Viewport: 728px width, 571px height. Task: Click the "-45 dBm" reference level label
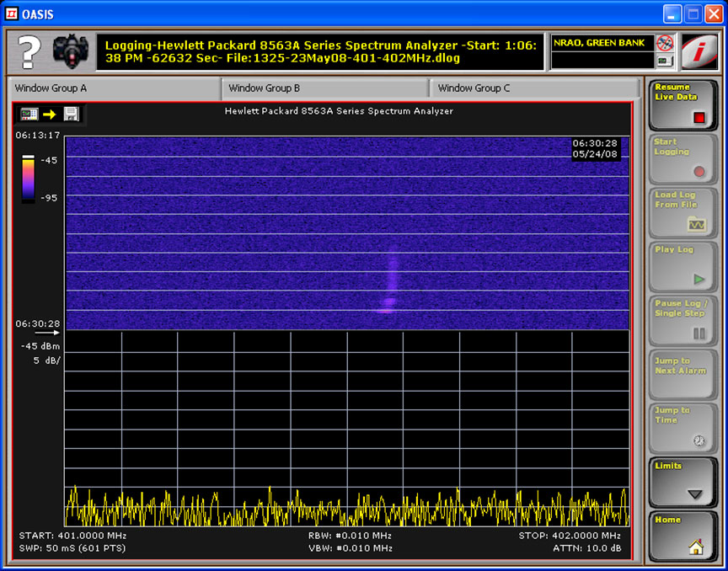tap(40, 346)
